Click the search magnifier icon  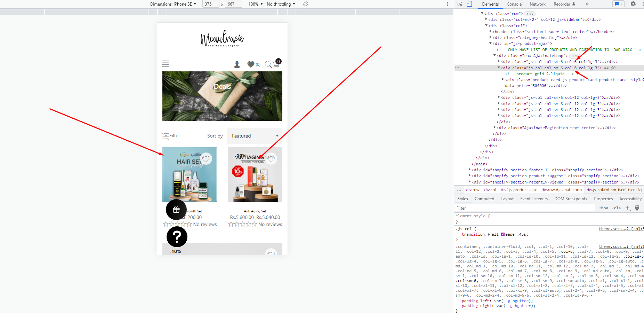point(268,64)
